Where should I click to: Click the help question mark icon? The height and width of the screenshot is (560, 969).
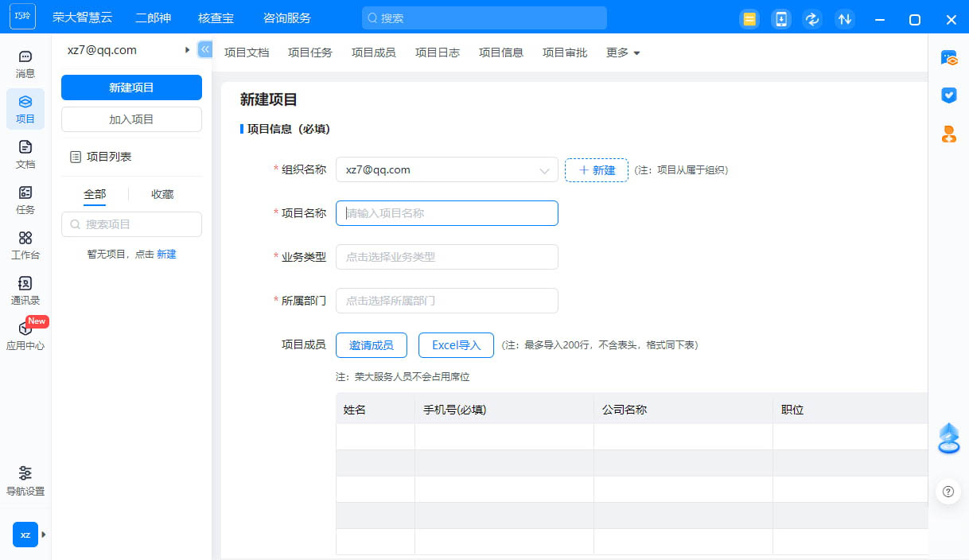(948, 492)
